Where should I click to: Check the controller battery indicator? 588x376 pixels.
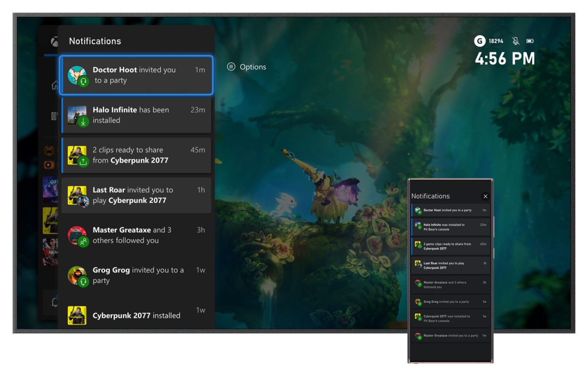[x=530, y=41]
